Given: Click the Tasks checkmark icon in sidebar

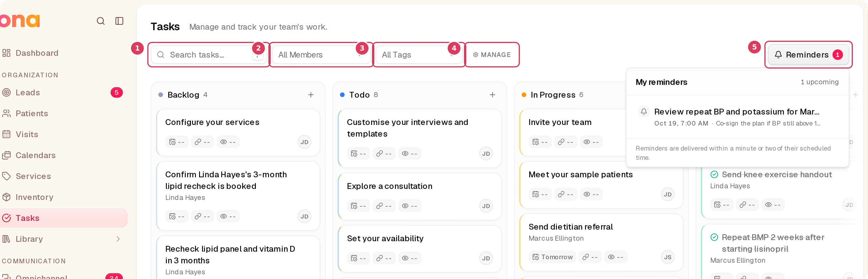Looking at the screenshot, I should [x=6, y=218].
